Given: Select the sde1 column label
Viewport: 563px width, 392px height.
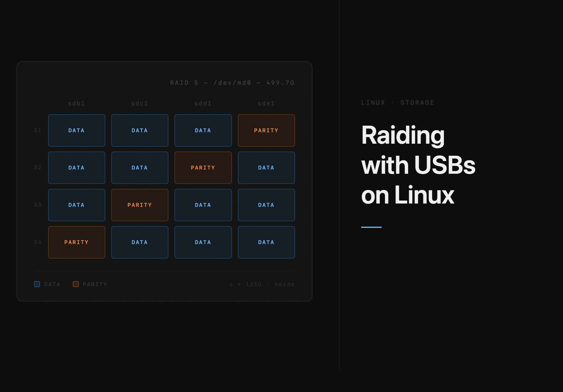Looking at the screenshot, I should 266,103.
